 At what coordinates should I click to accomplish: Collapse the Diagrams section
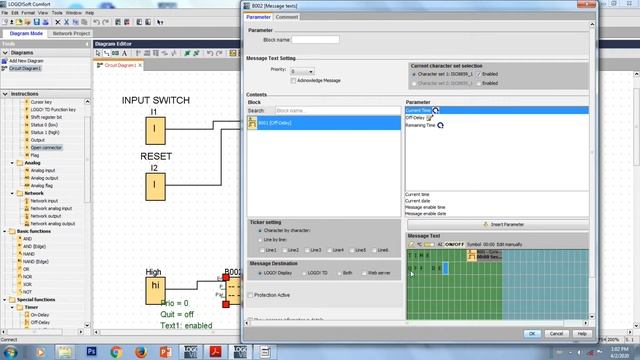pyautogui.click(x=5, y=53)
